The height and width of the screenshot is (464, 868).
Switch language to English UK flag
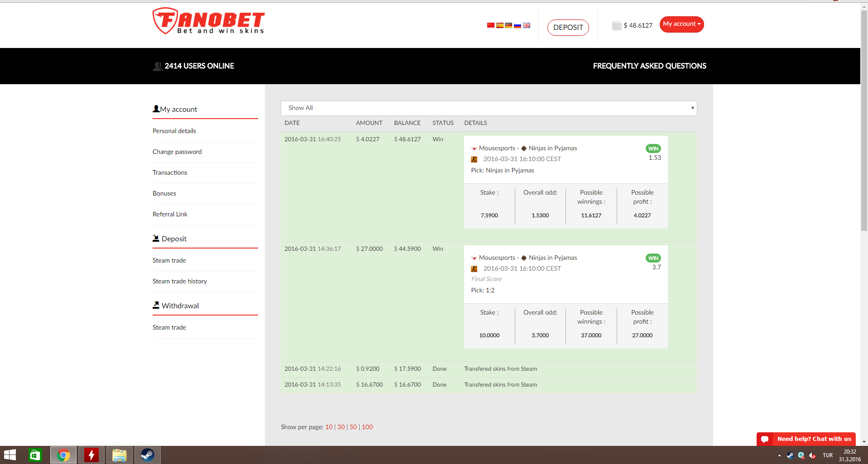pyautogui.click(x=527, y=25)
